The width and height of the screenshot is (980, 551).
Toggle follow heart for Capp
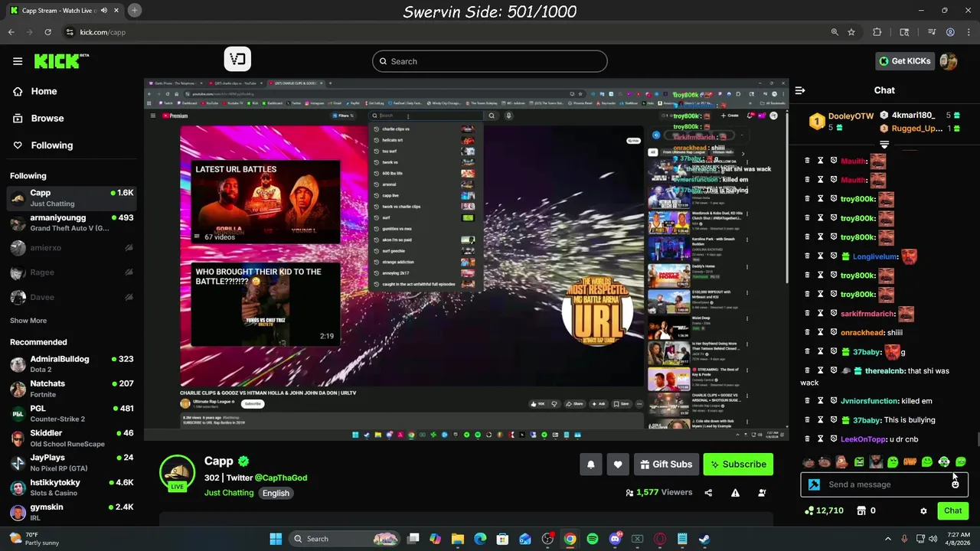click(x=618, y=465)
